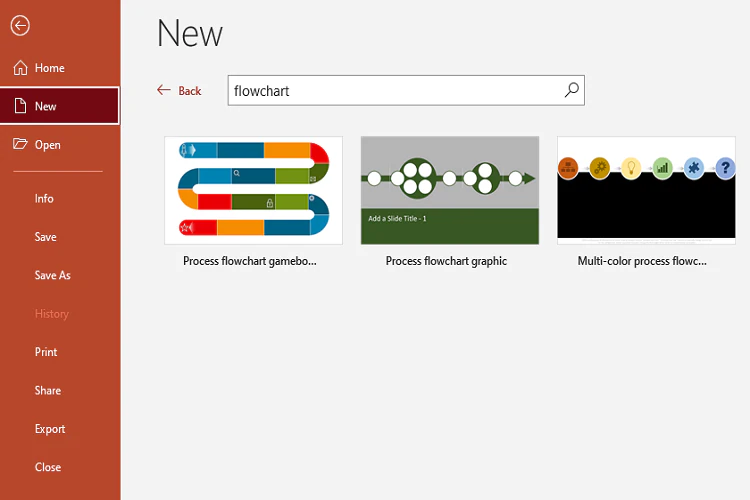Open the Print page

point(46,352)
